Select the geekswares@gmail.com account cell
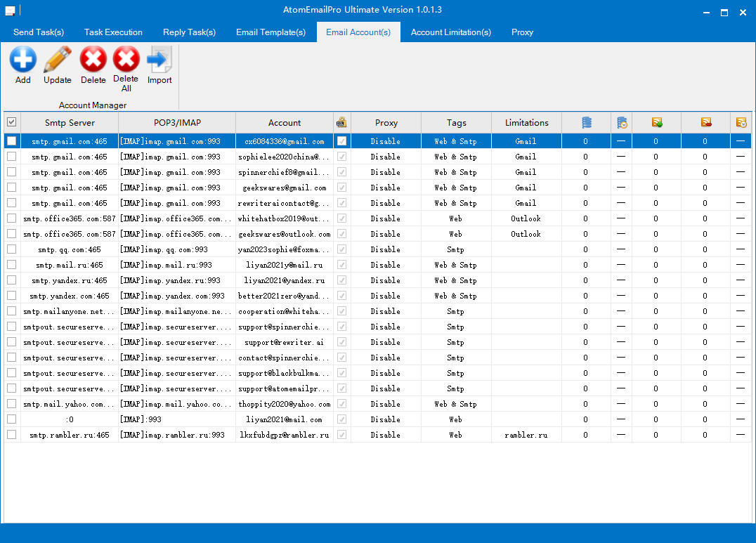Image resolution: width=756 pixels, height=543 pixels. pos(285,188)
